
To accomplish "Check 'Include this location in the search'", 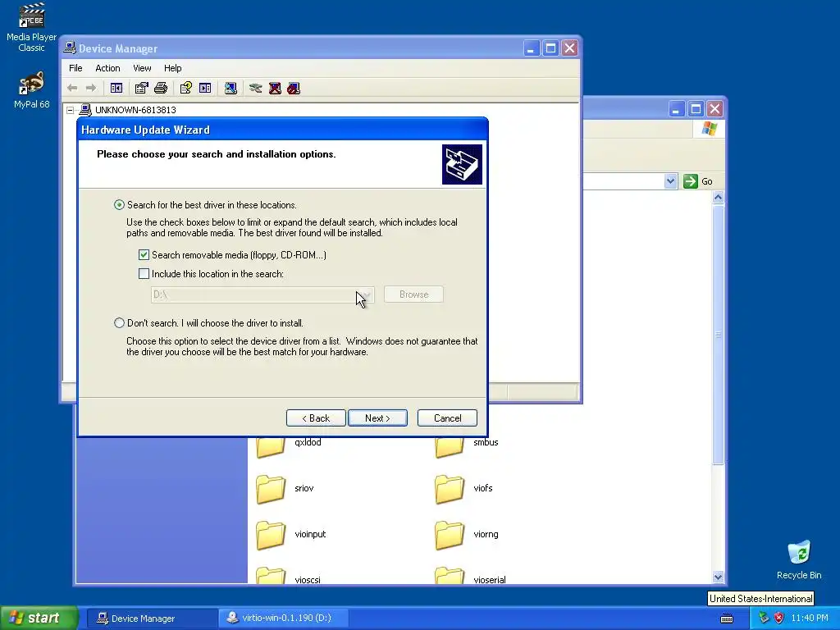I will click(144, 274).
